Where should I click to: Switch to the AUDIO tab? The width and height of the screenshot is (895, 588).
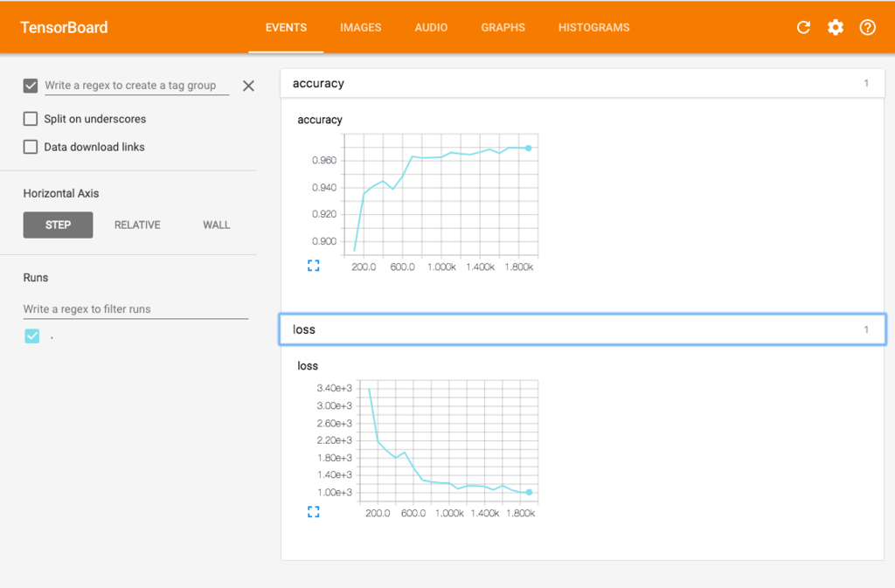point(431,27)
